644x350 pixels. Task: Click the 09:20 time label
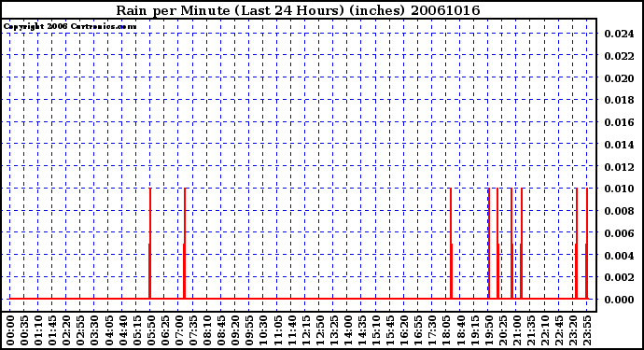234,330
